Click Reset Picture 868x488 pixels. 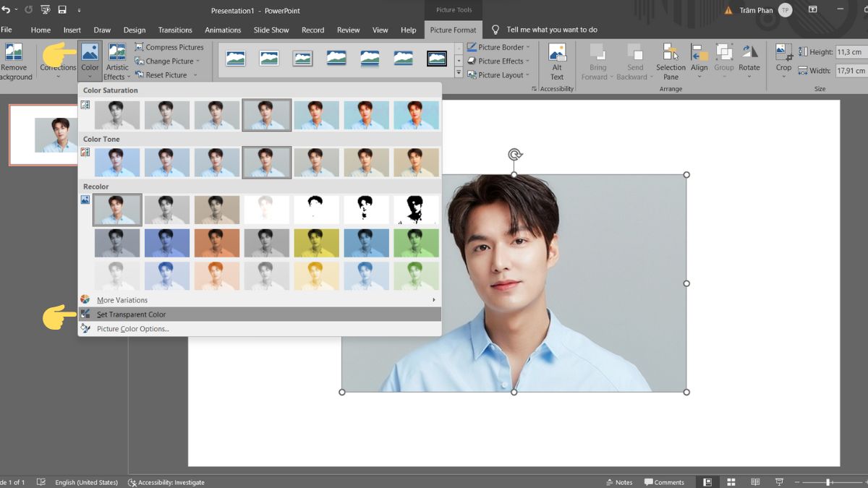[166, 74]
